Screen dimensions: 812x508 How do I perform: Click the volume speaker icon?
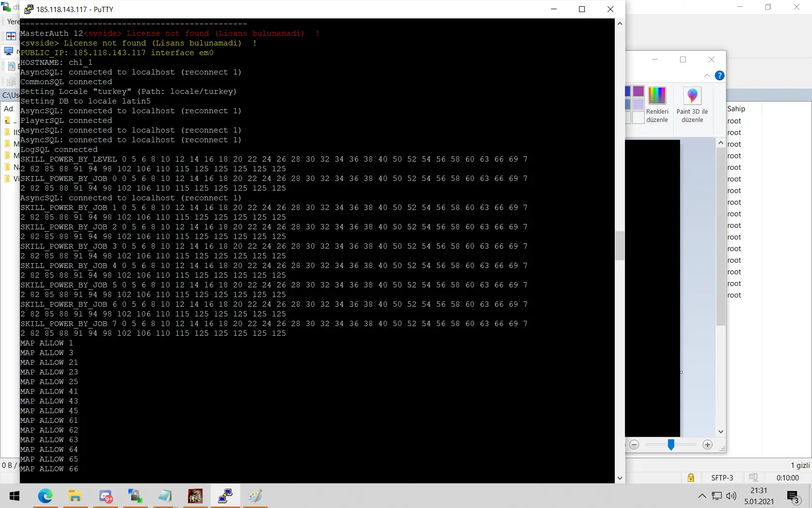click(x=731, y=496)
